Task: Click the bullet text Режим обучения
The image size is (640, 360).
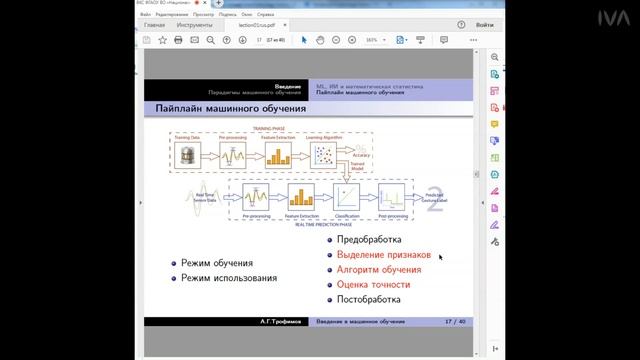Action: tap(217, 263)
